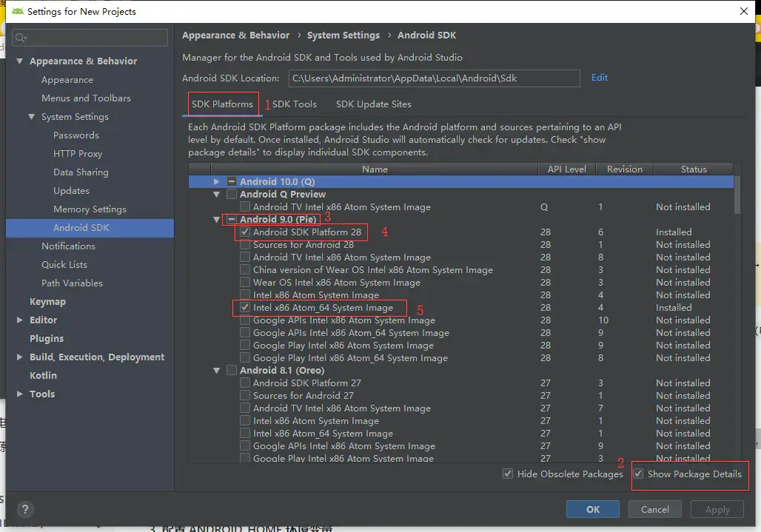Toggle the Android 10.0 (Q) group checkbox
761x532 pixels.
pyautogui.click(x=232, y=181)
